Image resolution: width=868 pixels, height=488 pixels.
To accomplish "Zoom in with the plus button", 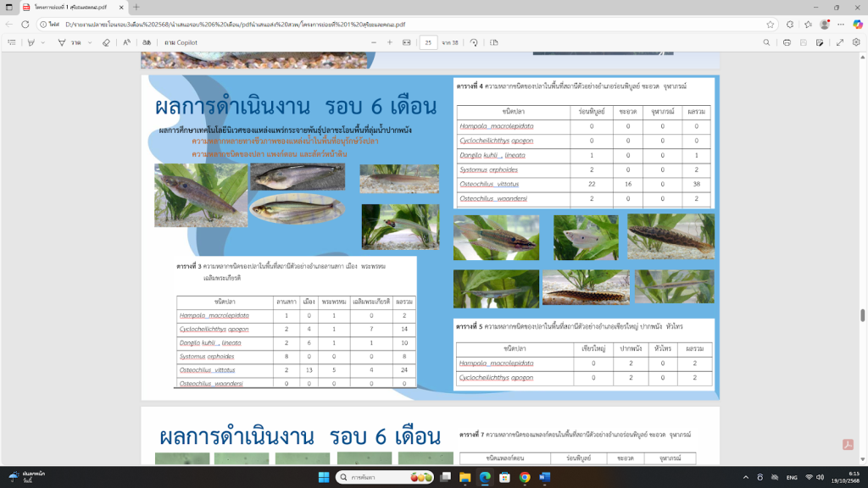I will pyautogui.click(x=390, y=42).
